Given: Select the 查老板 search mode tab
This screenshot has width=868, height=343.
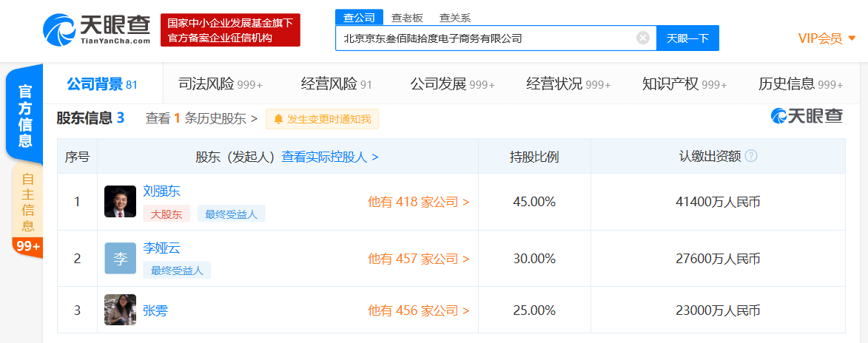Looking at the screenshot, I should [x=406, y=18].
